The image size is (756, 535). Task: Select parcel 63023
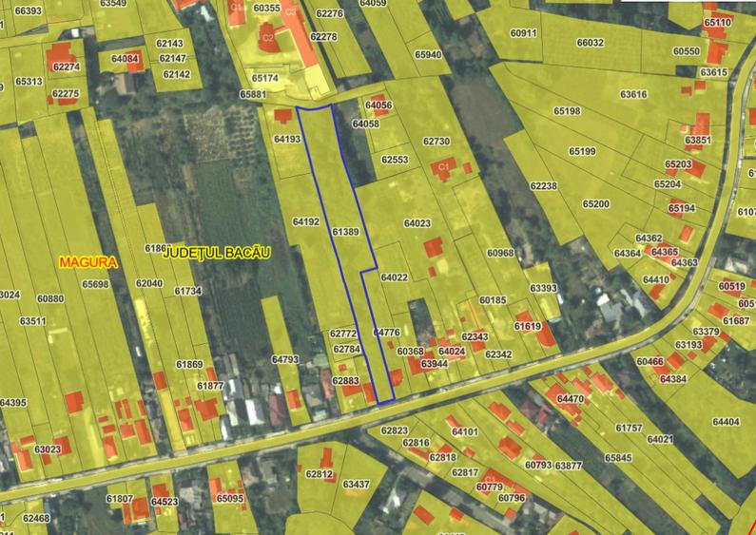point(48,449)
